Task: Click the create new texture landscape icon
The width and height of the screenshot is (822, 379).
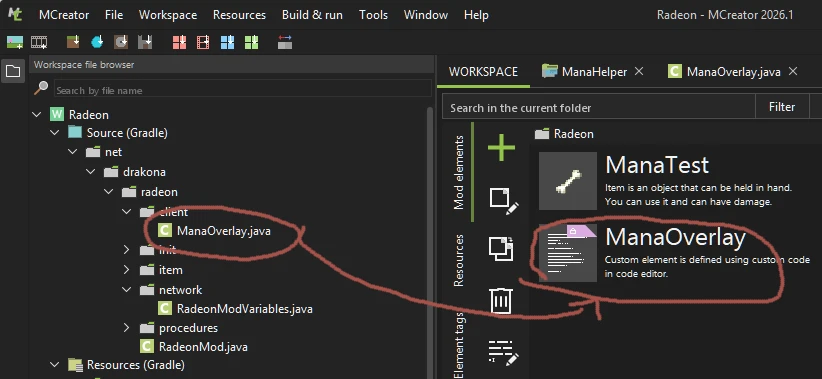Action: (15, 42)
